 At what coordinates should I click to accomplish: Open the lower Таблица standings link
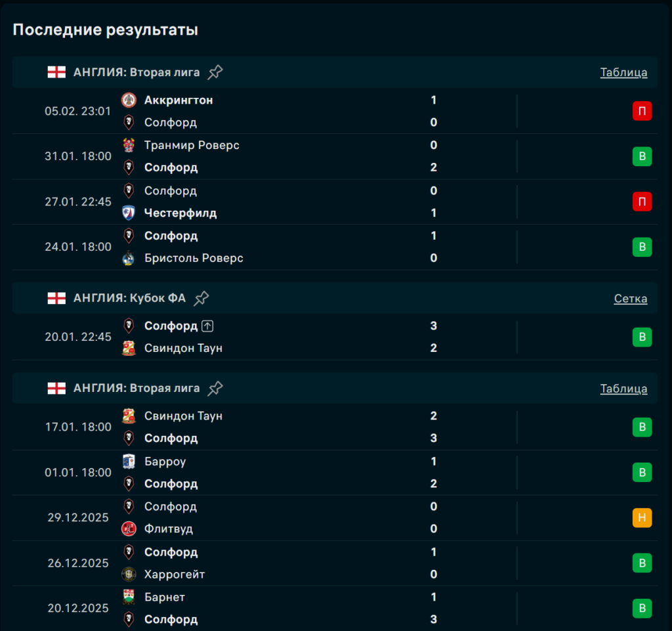click(623, 389)
